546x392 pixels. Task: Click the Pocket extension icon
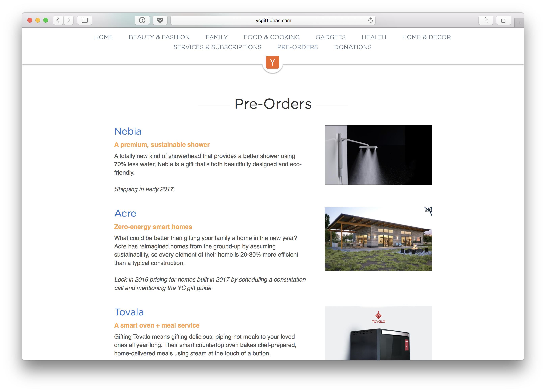point(160,20)
